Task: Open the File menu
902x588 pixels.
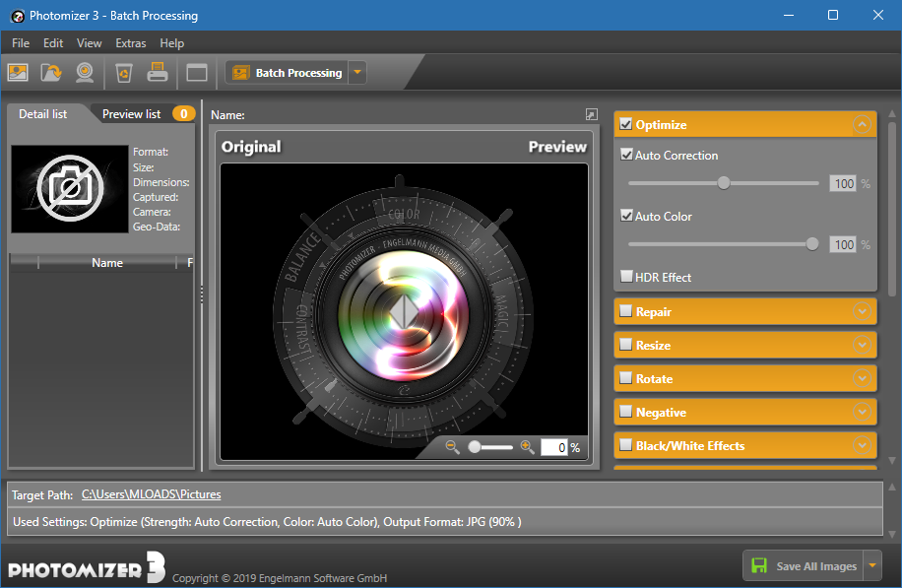Action: (x=21, y=43)
